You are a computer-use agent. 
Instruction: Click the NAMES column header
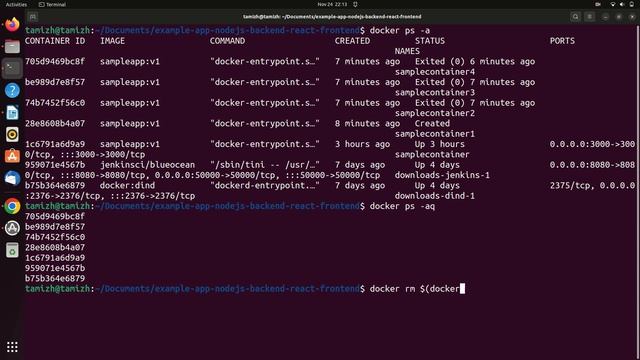point(407,51)
